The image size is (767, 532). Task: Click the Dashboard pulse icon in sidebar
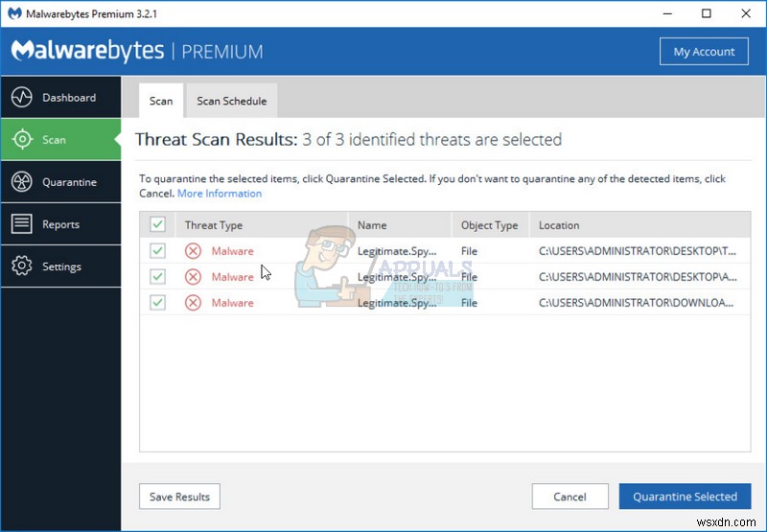[22, 98]
